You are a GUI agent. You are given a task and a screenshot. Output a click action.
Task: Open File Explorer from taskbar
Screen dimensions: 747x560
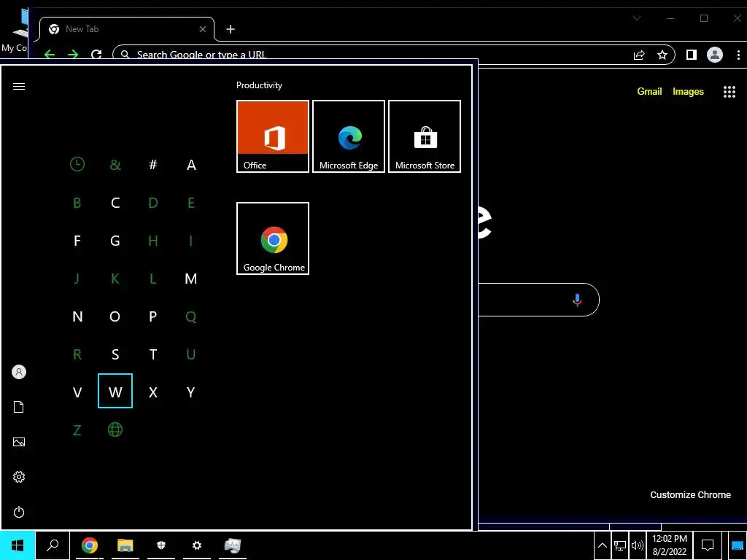click(x=125, y=545)
